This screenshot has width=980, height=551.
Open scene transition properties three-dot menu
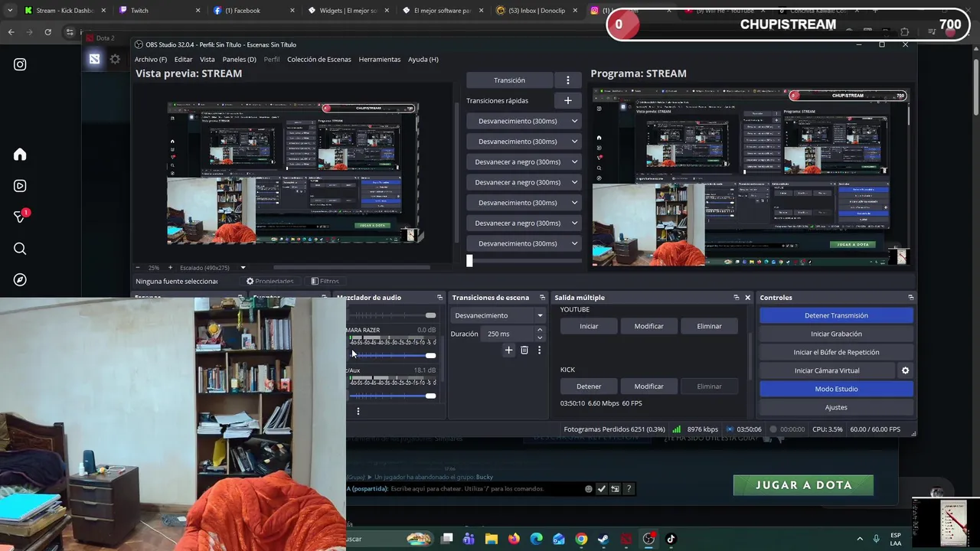coord(539,350)
